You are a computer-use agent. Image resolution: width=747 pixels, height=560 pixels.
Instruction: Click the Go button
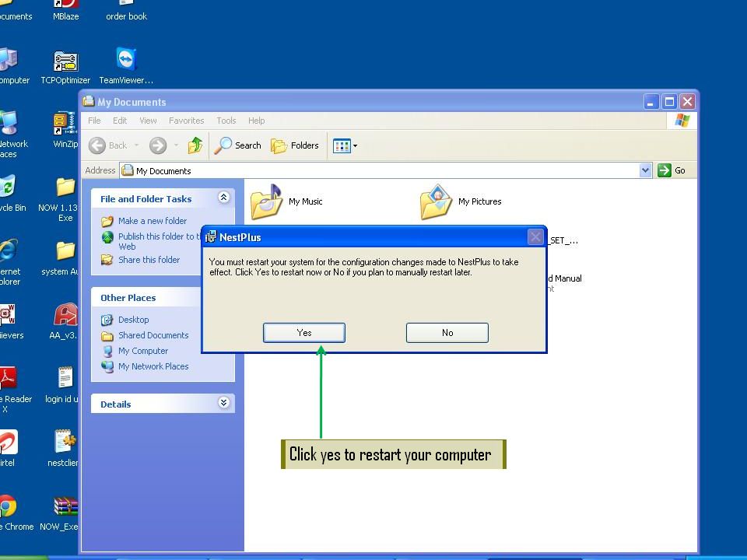point(672,170)
